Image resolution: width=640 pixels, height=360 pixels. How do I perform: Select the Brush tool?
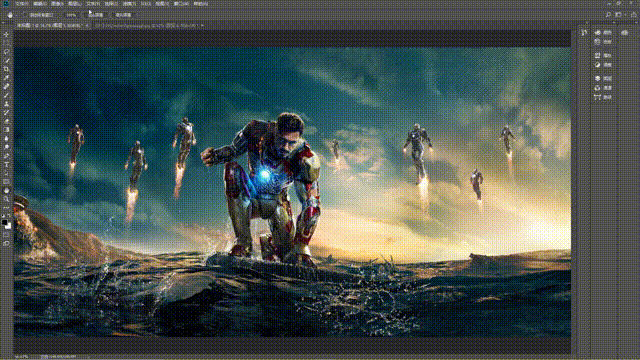point(6,95)
